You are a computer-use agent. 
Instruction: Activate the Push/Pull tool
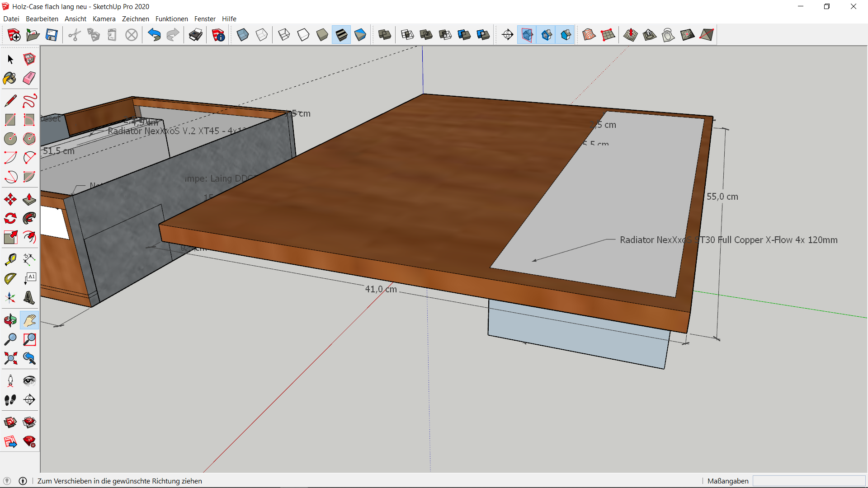pos(29,199)
